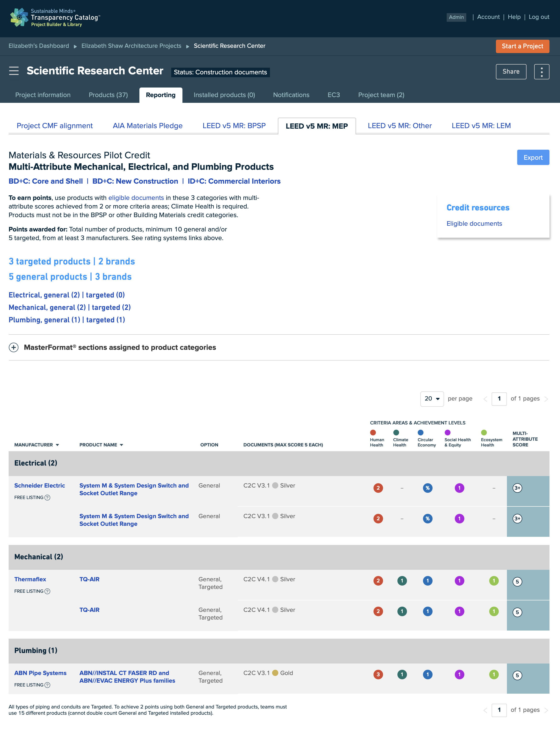Open the BD+C: Core and Shell link
Image resolution: width=560 pixels, height=730 pixels.
pyautogui.click(x=46, y=181)
